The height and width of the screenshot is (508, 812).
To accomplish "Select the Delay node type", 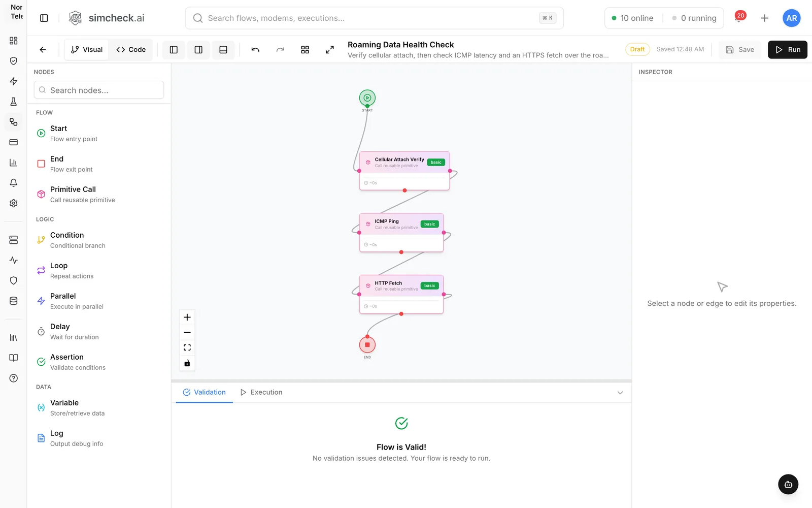I will point(99,332).
